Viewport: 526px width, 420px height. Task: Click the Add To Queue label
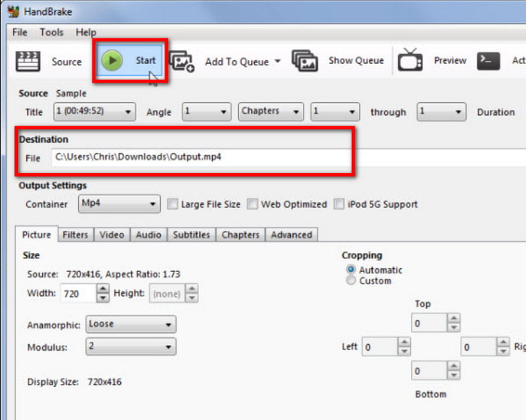237,62
